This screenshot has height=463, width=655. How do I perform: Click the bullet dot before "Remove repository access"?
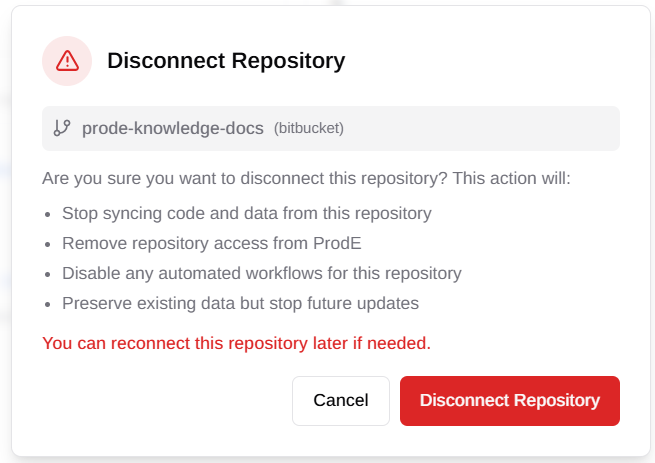pos(48,244)
